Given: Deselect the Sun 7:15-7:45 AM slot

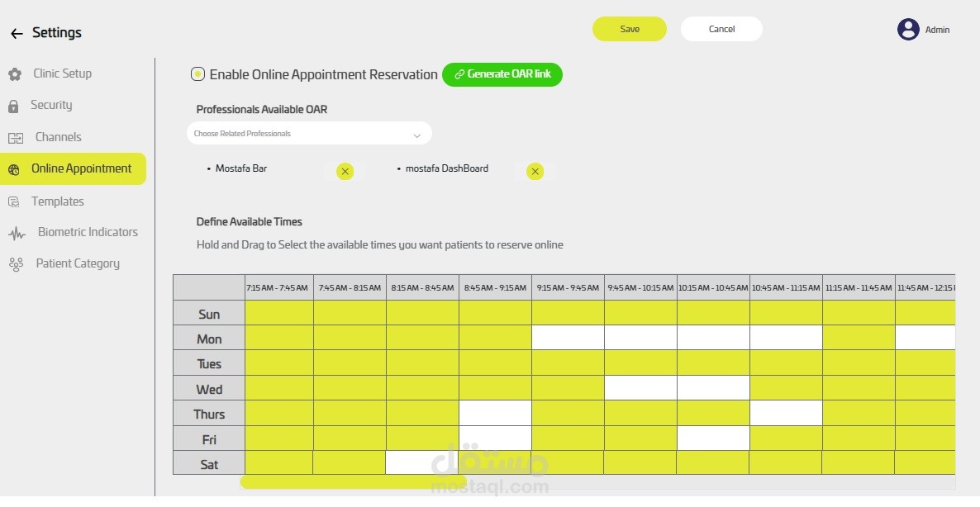Looking at the screenshot, I should click(278, 313).
